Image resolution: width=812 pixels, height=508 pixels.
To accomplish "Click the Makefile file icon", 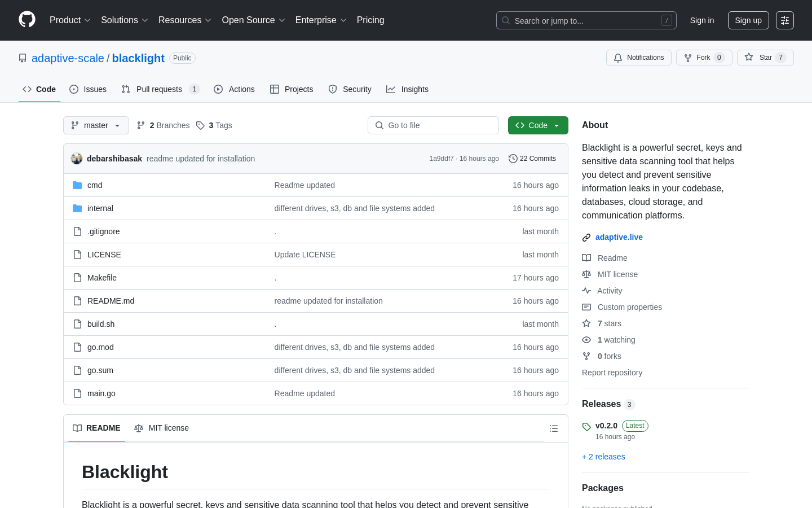I will tap(77, 278).
